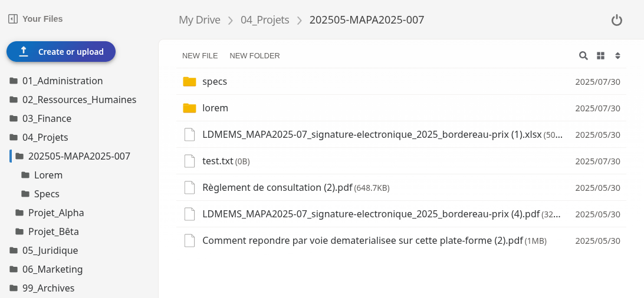The height and width of the screenshot is (298, 644).
Task: Switch to grid view icon
Action: (x=600, y=56)
